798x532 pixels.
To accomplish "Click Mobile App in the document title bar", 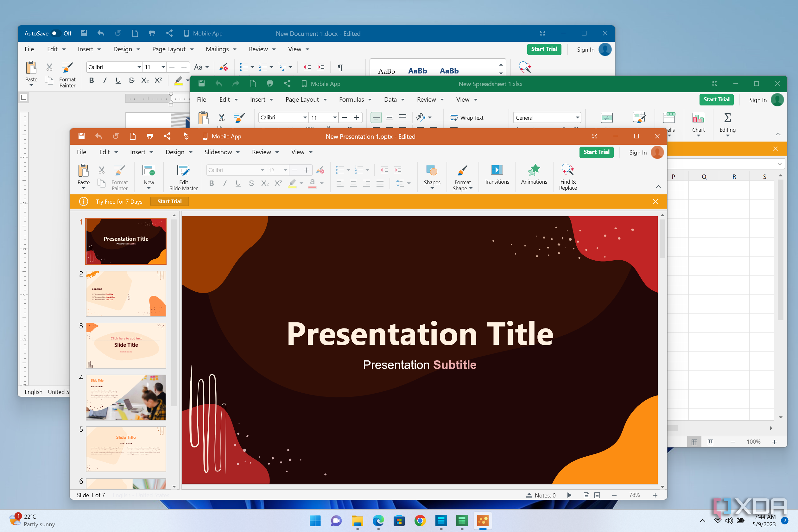I will coord(203,33).
